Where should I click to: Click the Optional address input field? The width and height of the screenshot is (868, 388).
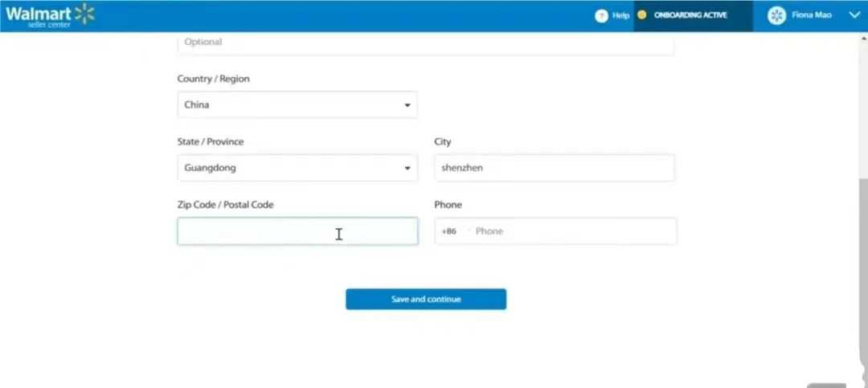425,42
